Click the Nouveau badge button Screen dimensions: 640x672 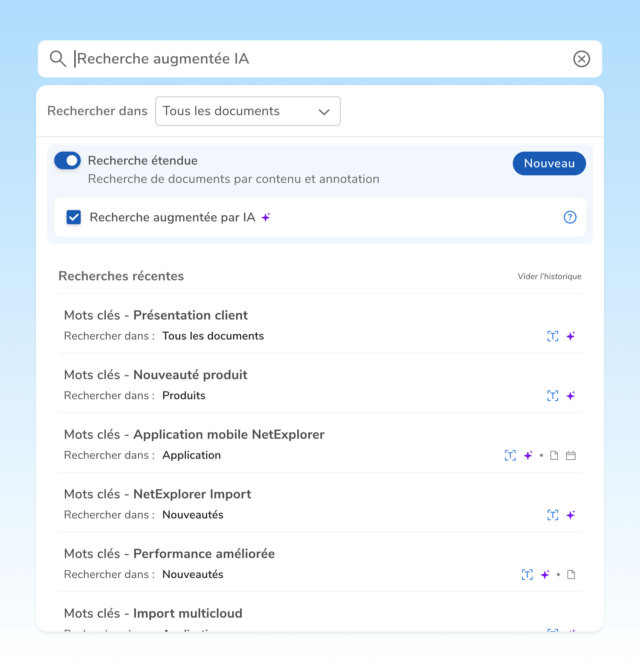tap(549, 164)
